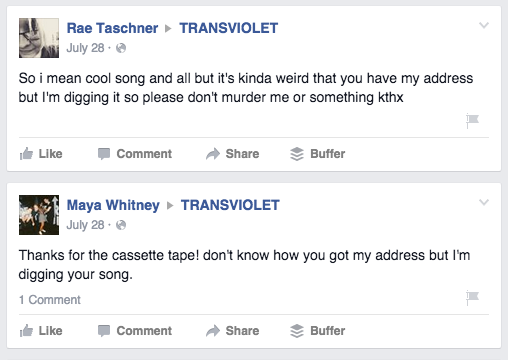
Task: Click Comment button on Maya Whitney's post
Action: pos(135,331)
